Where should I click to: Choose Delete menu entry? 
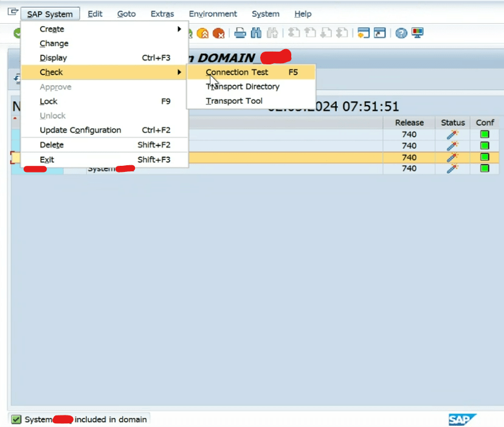coord(105,145)
